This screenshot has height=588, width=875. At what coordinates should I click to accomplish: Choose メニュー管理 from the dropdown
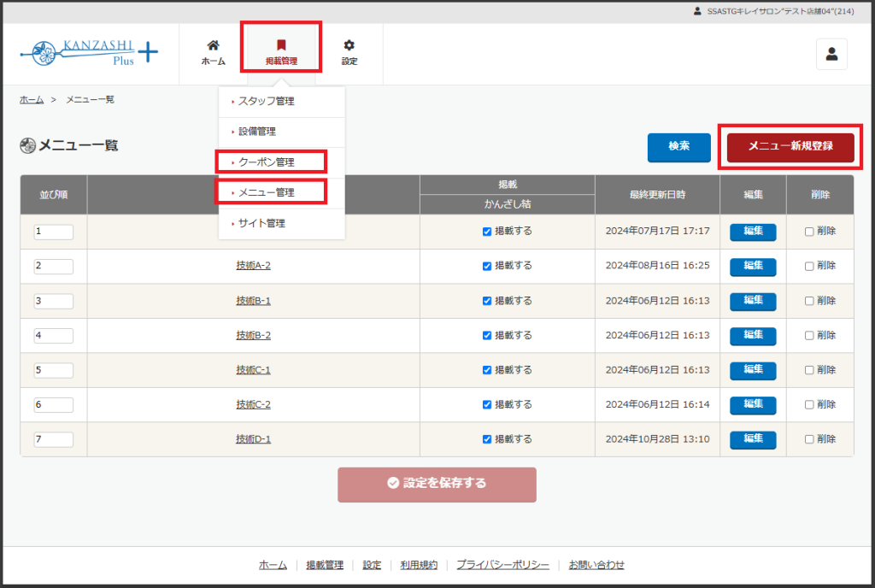pyautogui.click(x=266, y=193)
